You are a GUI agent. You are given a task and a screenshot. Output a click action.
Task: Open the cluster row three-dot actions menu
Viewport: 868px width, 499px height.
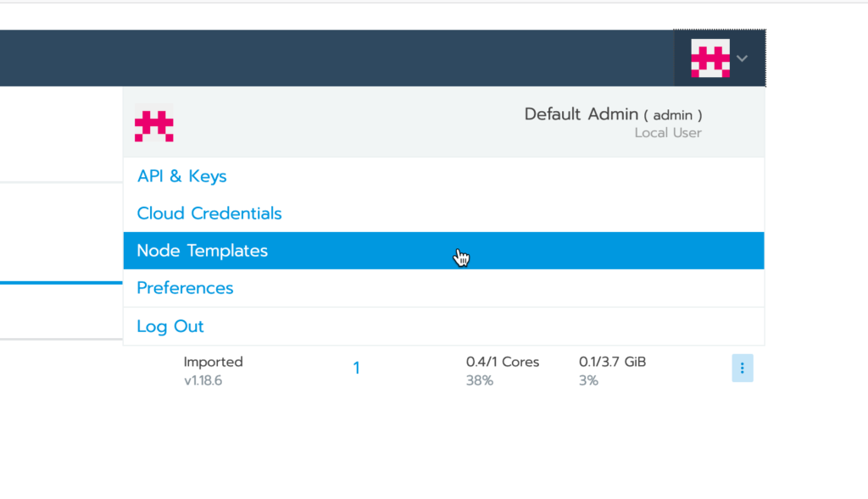click(x=743, y=368)
